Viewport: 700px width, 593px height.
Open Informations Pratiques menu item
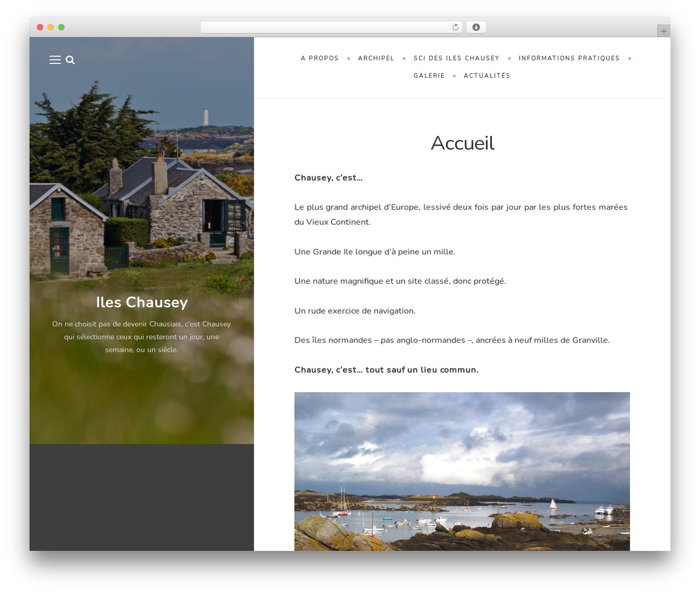[x=569, y=58]
